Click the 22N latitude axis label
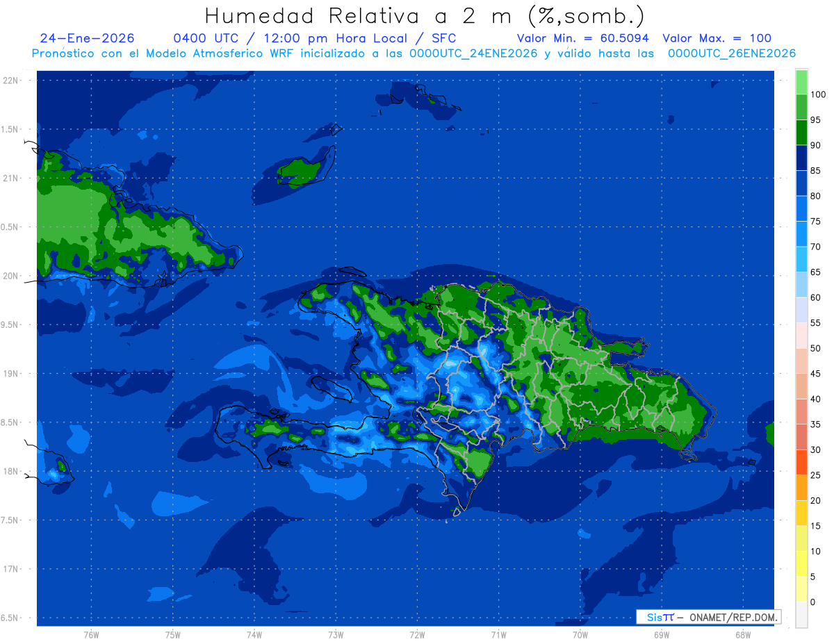This screenshot has height=644, width=834. pos(10,81)
